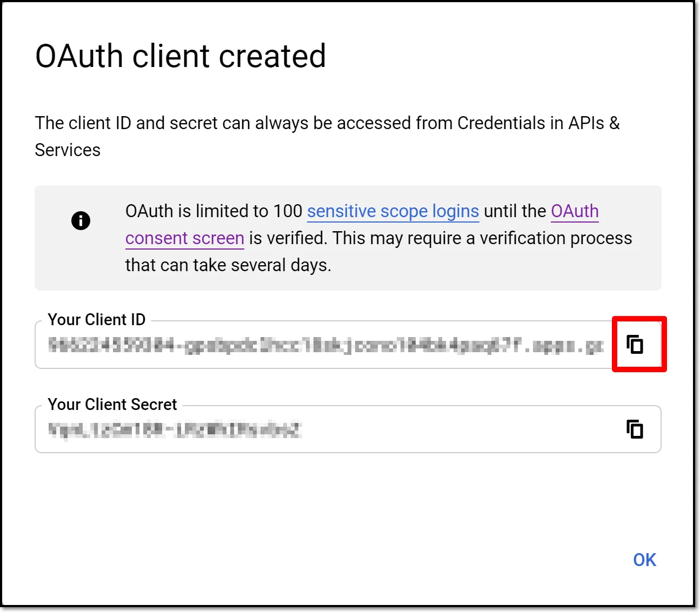
Task: Select the Your Client ID field
Action: pos(348,345)
